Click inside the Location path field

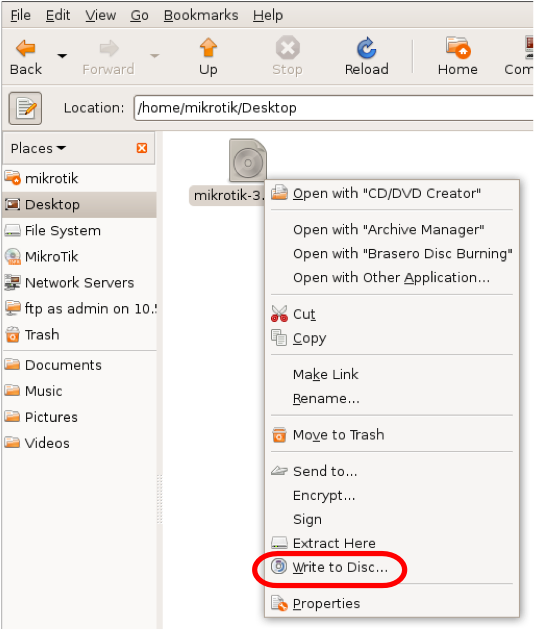coord(334,108)
